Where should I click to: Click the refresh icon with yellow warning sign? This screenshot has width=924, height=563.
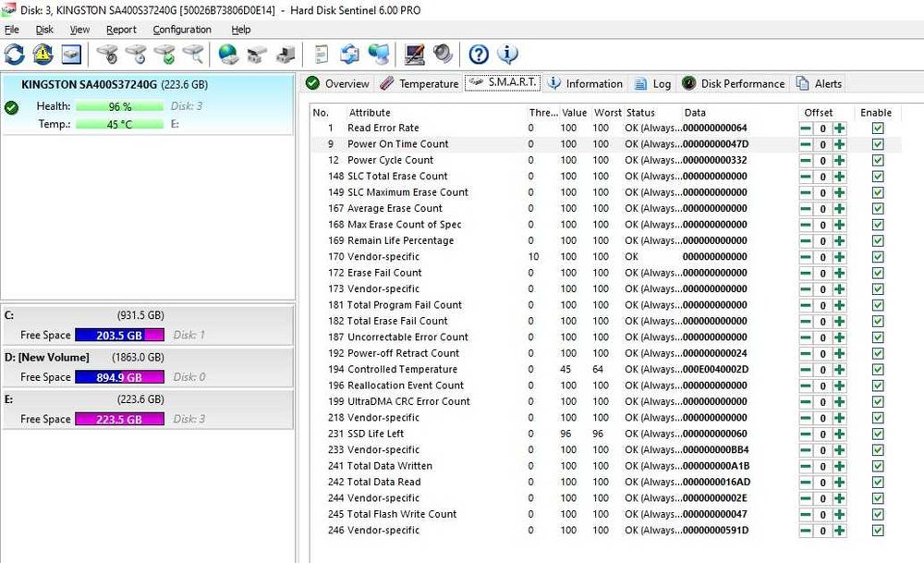(43, 55)
